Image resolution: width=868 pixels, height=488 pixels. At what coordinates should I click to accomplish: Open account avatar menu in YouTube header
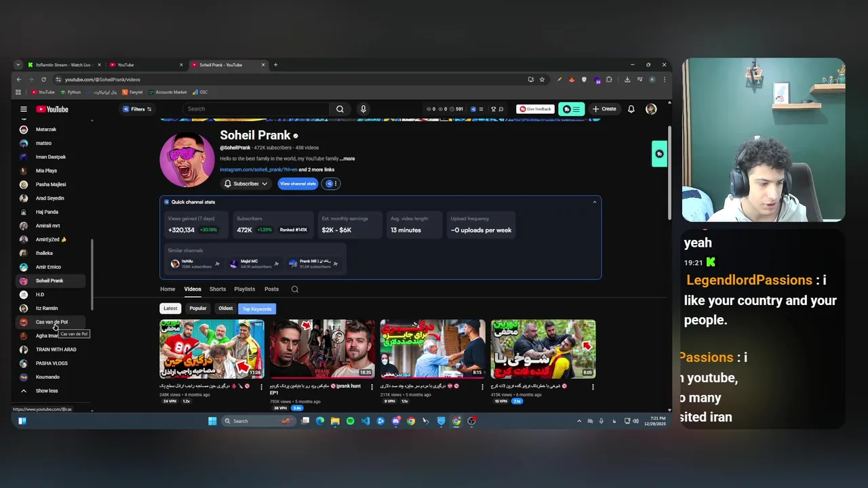651,109
